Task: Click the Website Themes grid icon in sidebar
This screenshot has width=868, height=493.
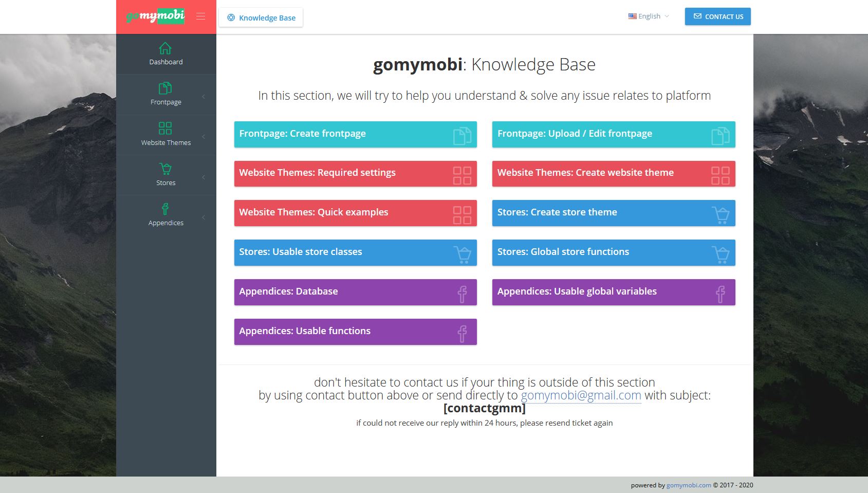Action: click(165, 128)
